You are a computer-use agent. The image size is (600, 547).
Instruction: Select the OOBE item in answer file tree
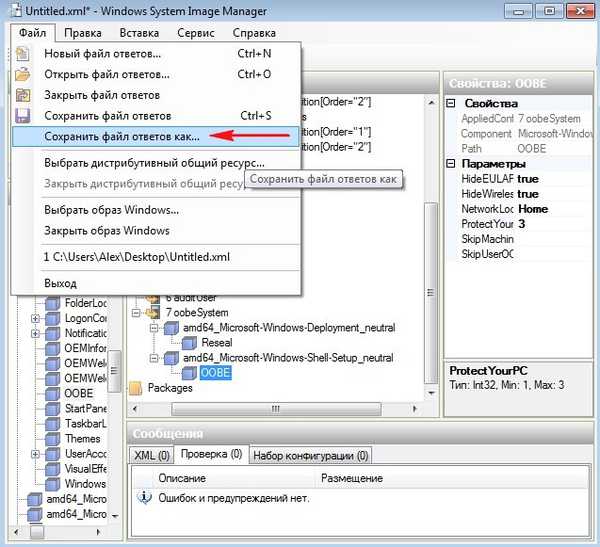pyautogui.click(x=216, y=372)
